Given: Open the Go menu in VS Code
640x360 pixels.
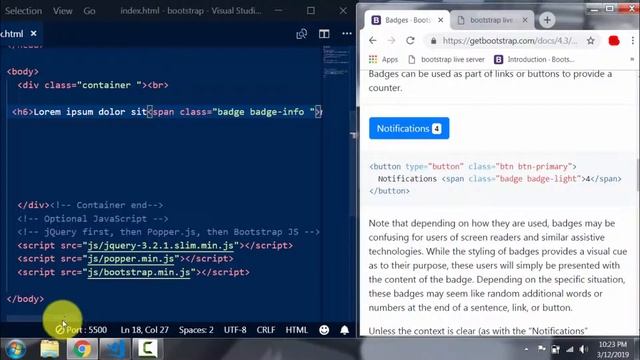Looking at the screenshot, I should 89,11.
